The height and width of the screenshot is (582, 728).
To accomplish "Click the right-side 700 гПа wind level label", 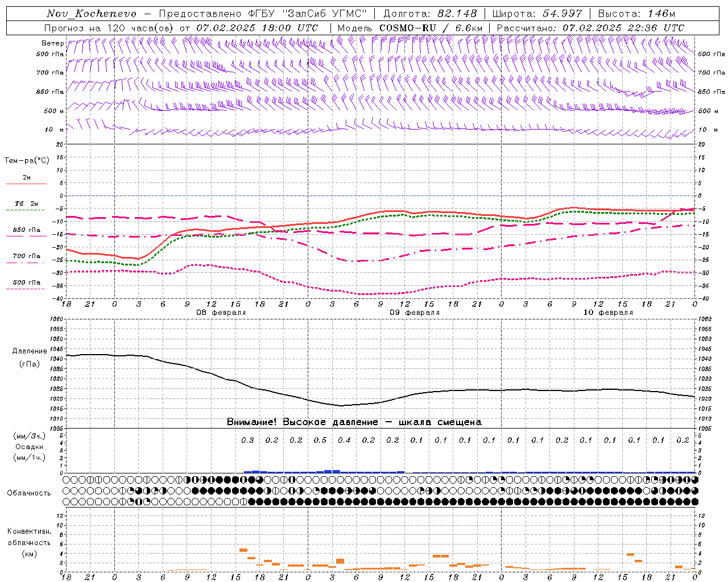I will [x=712, y=73].
